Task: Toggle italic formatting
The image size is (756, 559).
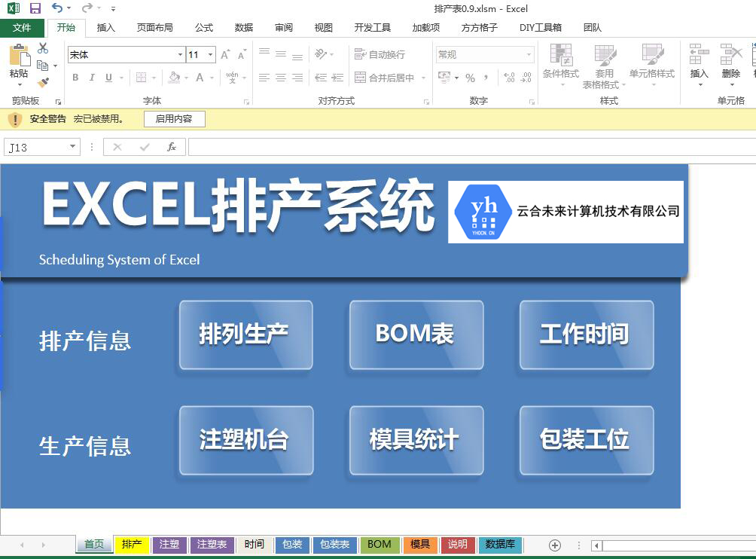Action: [x=92, y=78]
